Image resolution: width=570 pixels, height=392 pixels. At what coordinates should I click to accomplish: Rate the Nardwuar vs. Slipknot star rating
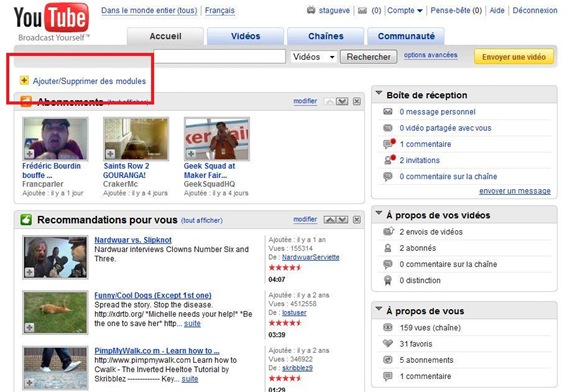coord(285,268)
